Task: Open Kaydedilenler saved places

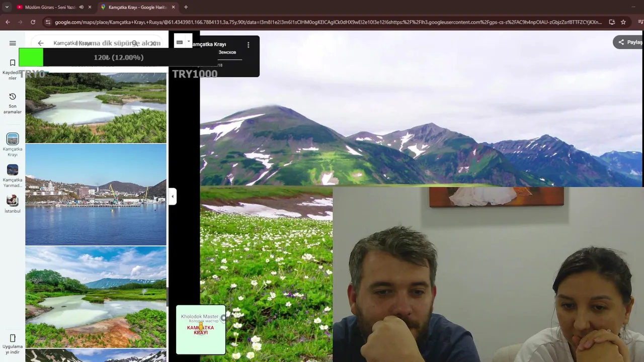Action: tap(13, 69)
